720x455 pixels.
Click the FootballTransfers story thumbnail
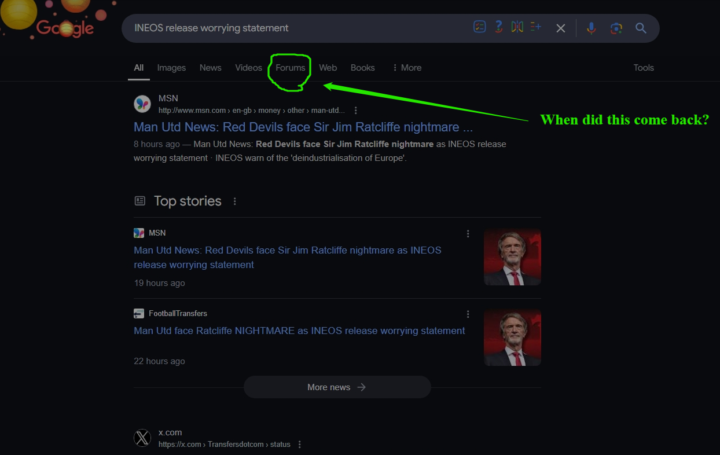coord(512,337)
